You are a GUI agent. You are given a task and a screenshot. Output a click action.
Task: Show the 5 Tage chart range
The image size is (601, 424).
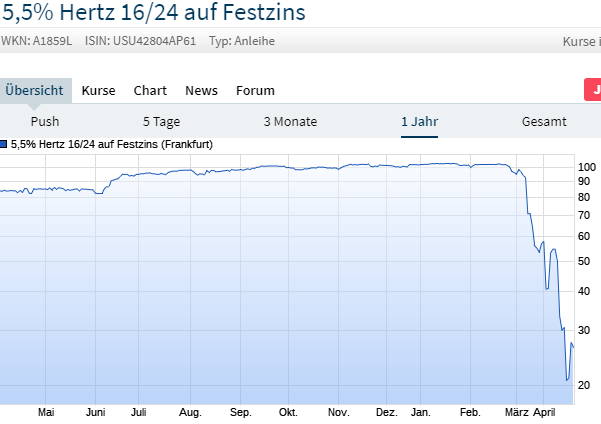click(161, 122)
